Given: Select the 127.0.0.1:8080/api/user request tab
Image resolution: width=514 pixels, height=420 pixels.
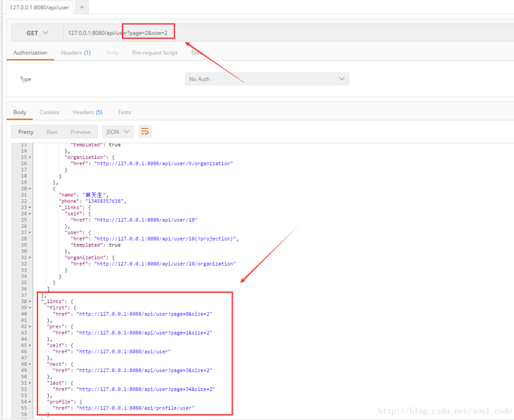Looking at the screenshot, I should pos(35,7).
